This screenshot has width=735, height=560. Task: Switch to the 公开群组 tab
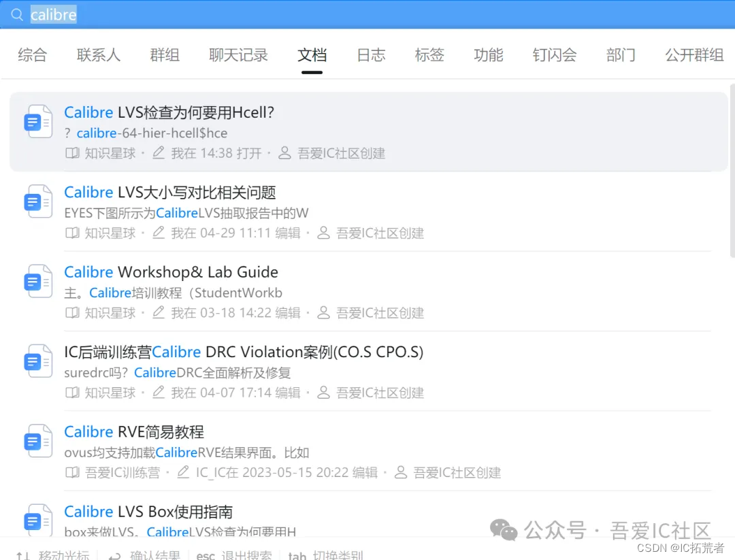tap(693, 55)
